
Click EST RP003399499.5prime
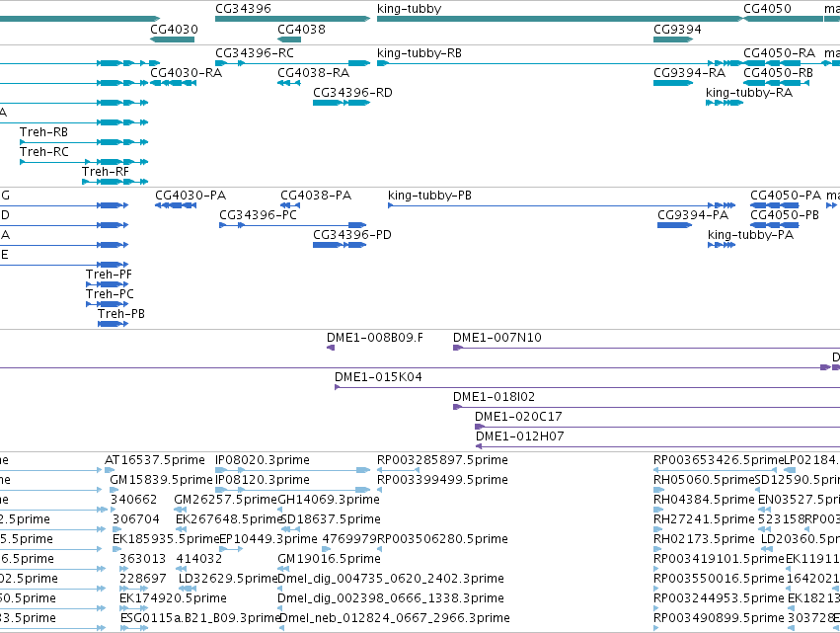click(380, 490)
